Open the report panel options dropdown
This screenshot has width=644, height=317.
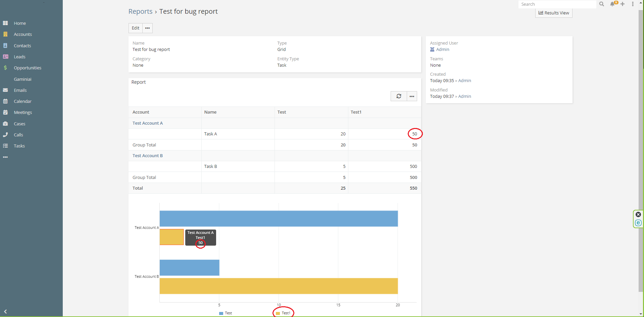click(x=412, y=96)
